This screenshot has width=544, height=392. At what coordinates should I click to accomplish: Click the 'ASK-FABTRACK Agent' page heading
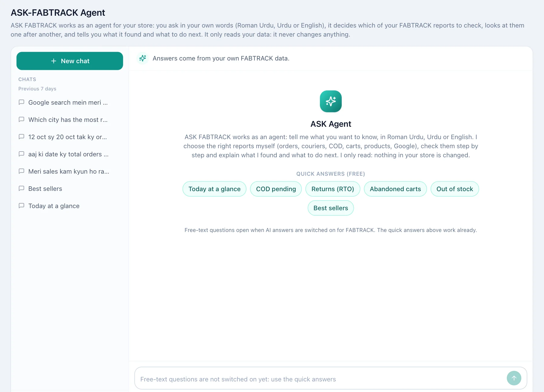pos(58,13)
